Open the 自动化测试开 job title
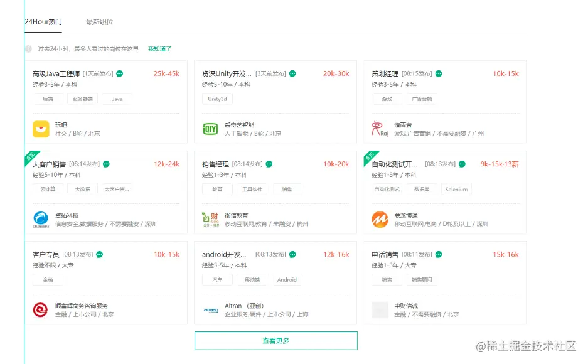This screenshot has width=588, height=364. [394, 164]
